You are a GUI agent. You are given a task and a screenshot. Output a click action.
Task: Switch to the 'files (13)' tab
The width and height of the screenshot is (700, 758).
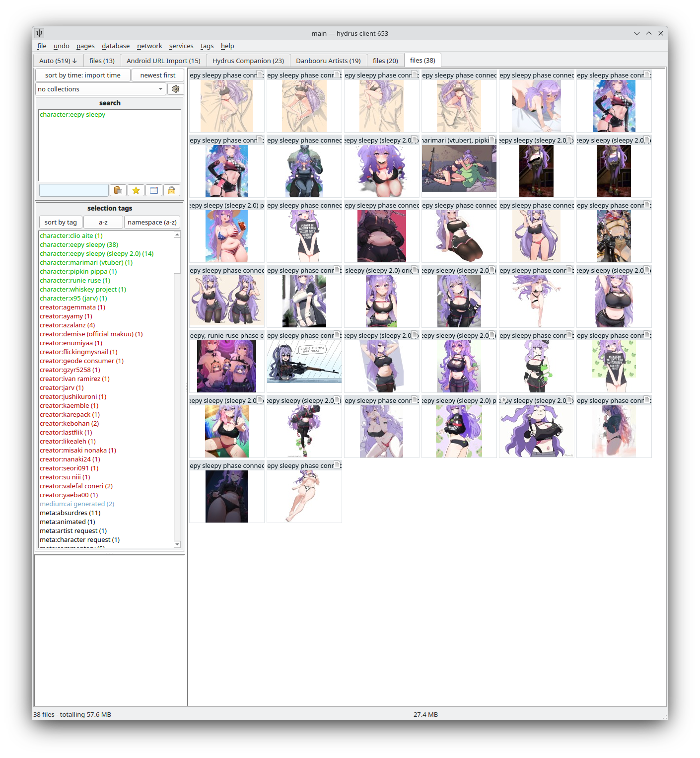coord(102,61)
